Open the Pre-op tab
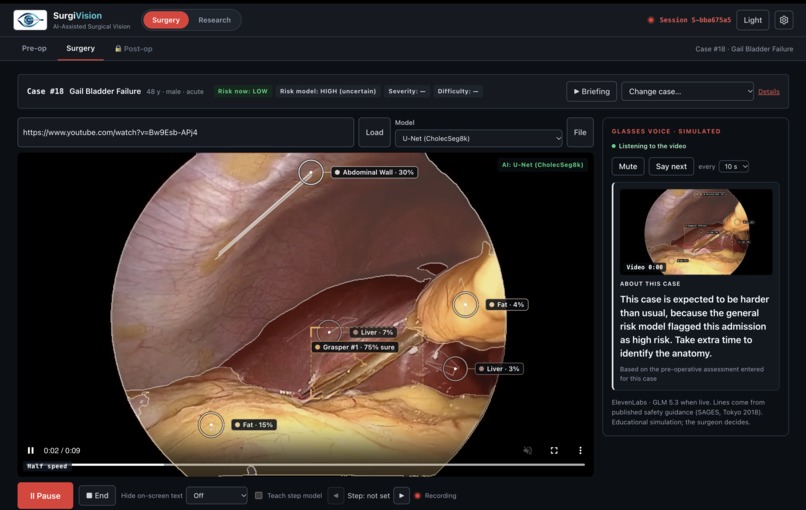 [34, 48]
